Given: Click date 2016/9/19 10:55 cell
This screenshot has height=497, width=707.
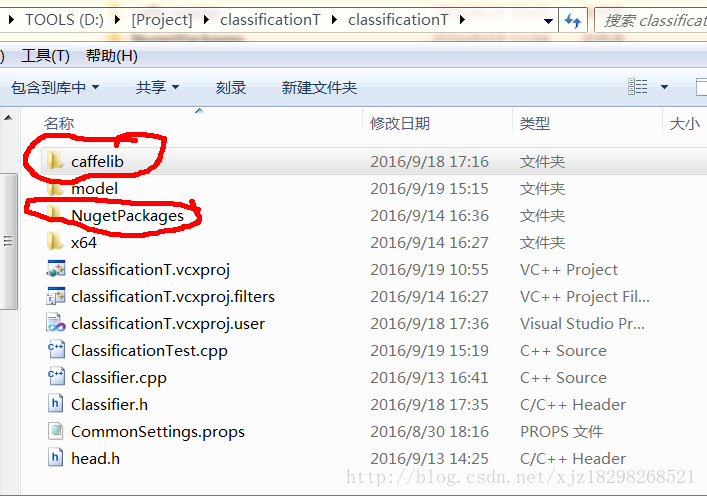Looking at the screenshot, I should 430,270.
